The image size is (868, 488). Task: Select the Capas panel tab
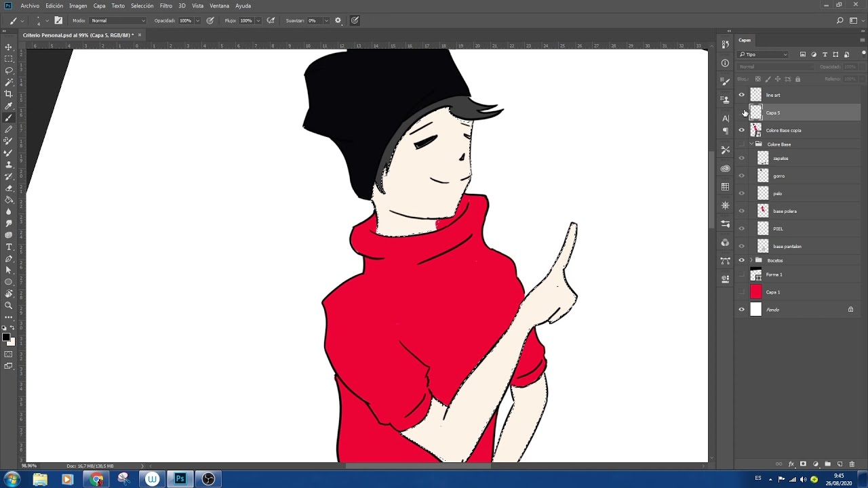745,40
